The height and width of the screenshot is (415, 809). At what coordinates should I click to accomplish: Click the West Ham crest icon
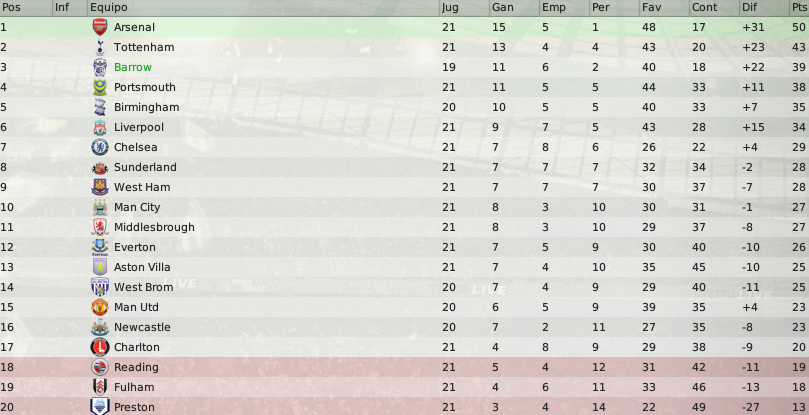point(100,187)
